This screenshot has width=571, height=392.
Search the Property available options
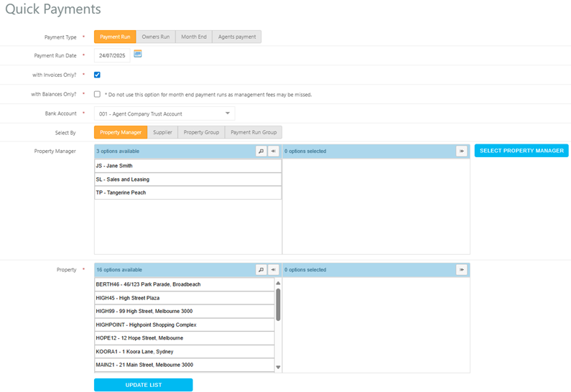(x=261, y=270)
